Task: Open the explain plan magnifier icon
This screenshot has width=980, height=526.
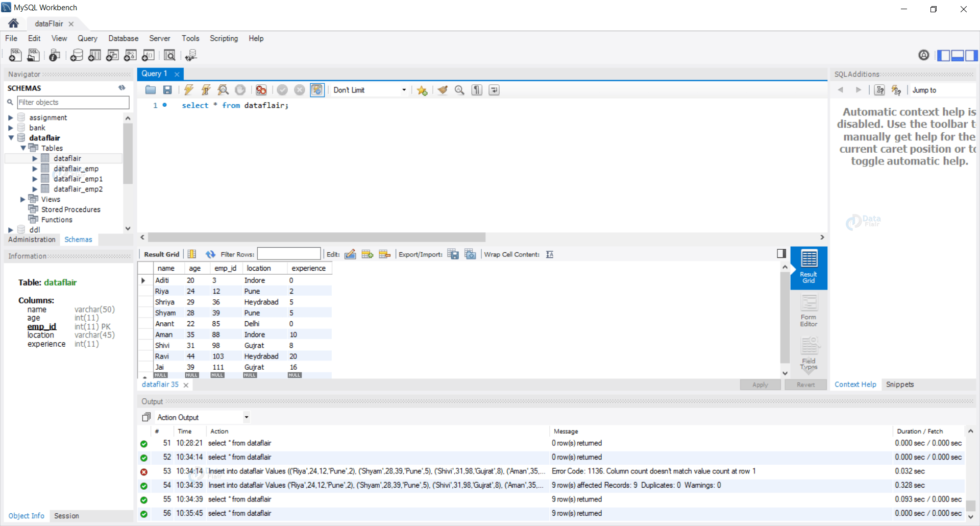Action: (223, 90)
